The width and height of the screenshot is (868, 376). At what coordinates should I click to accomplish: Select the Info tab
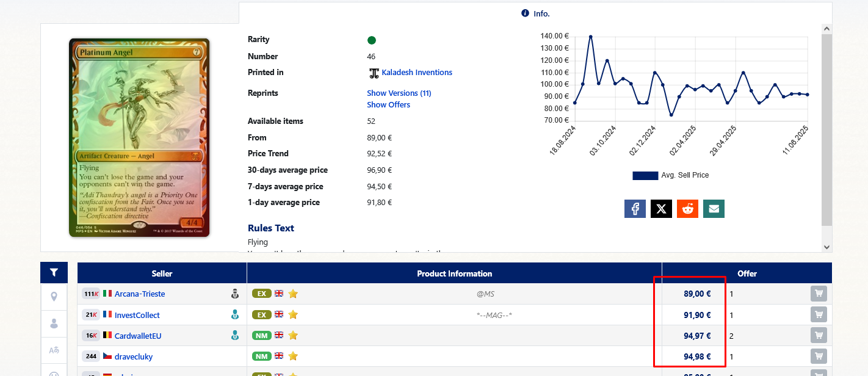tap(535, 13)
